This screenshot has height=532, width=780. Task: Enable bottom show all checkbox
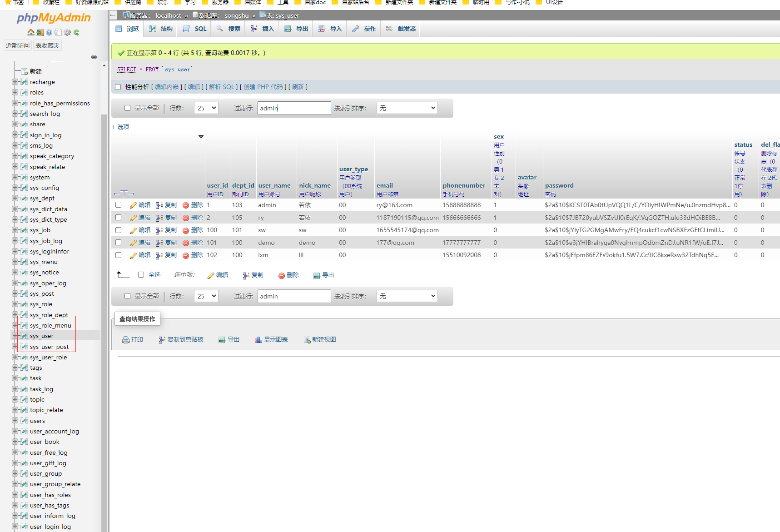point(127,296)
